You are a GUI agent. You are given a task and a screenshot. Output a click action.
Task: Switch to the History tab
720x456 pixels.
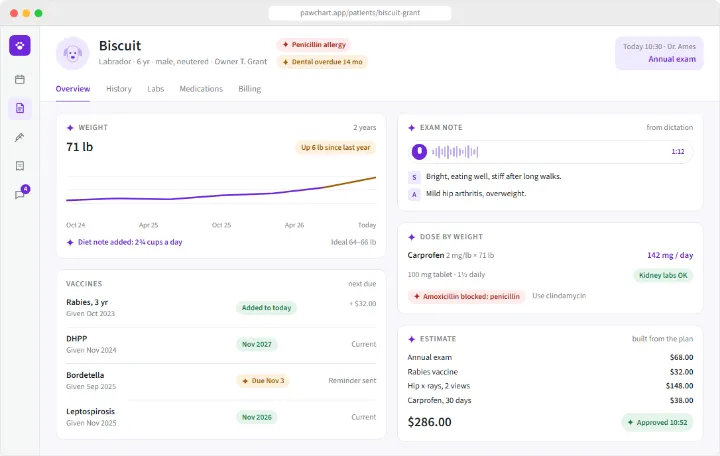point(119,89)
